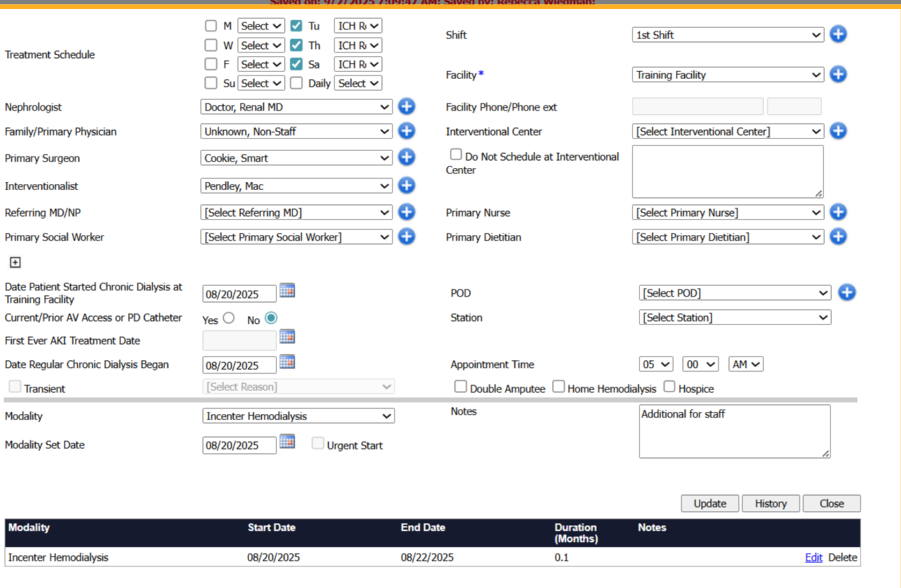Click the Modality Set Date input field
The width and height of the screenshot is (901, 588).
(239, 445)
